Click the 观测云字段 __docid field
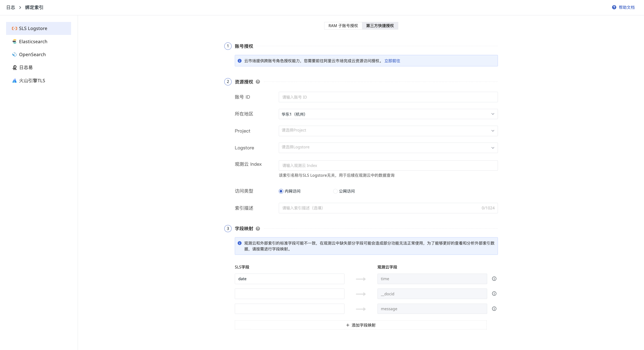The width and height of the screenshot is (644, 350). click(432, 294)
